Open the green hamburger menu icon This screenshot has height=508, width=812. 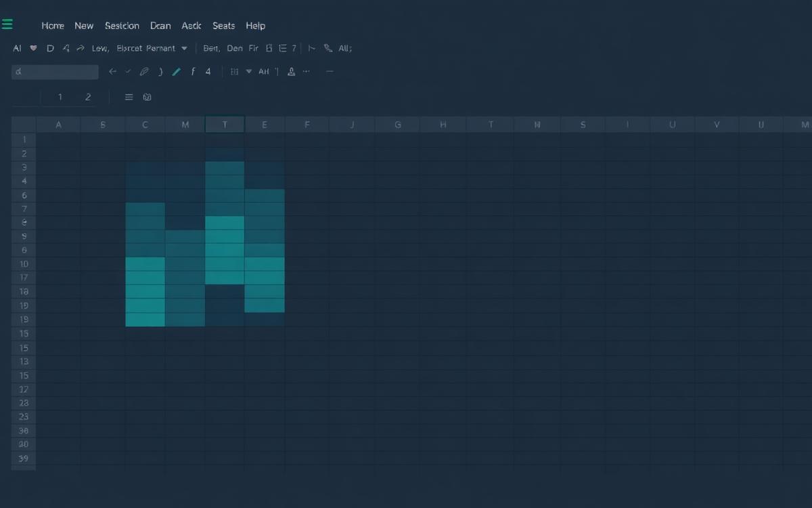[7, 25]
